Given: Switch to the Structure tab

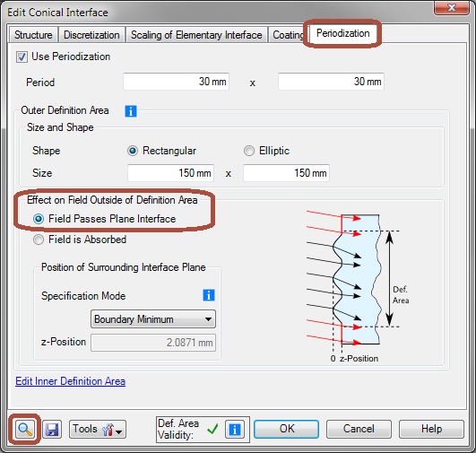Looking at the screenshot, I should click(x=33, y=35).
